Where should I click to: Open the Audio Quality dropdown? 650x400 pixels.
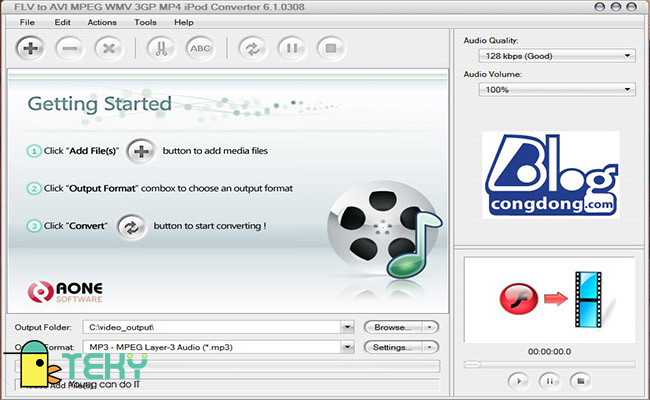(x=549, y=56)
